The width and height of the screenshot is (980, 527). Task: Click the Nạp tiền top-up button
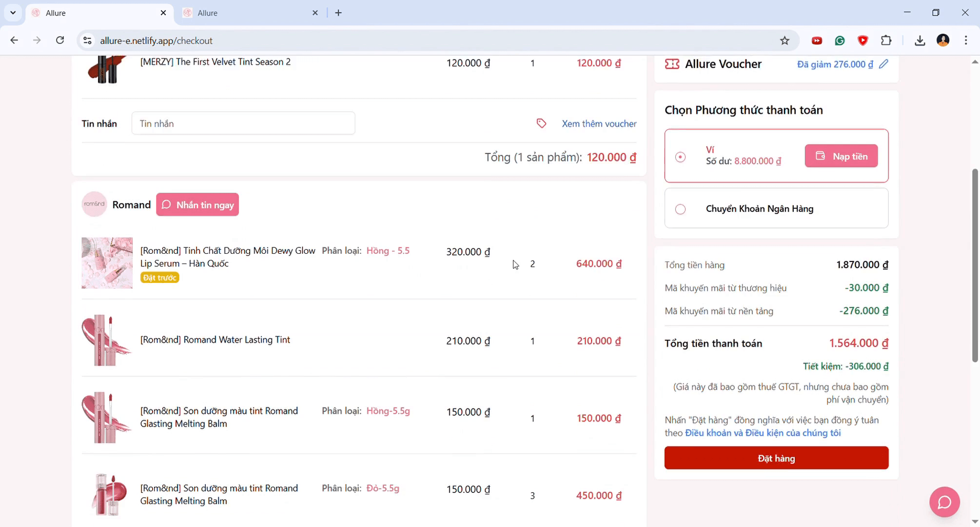841,156
